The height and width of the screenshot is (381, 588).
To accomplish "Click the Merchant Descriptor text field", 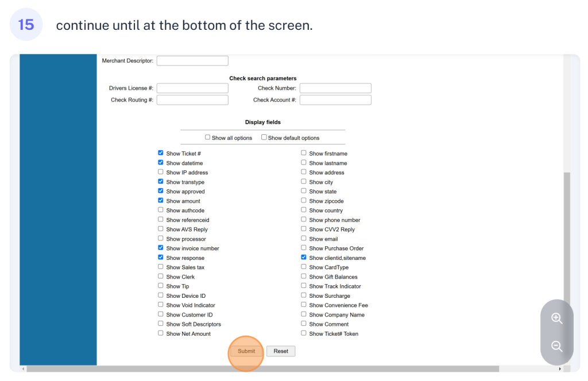I will point(192,61).
